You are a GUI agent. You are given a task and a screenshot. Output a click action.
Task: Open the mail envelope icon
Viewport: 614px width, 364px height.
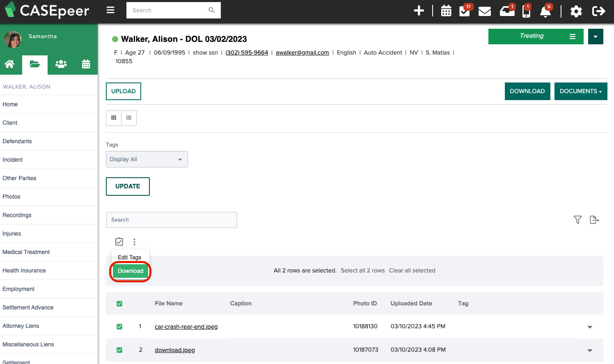485,11
